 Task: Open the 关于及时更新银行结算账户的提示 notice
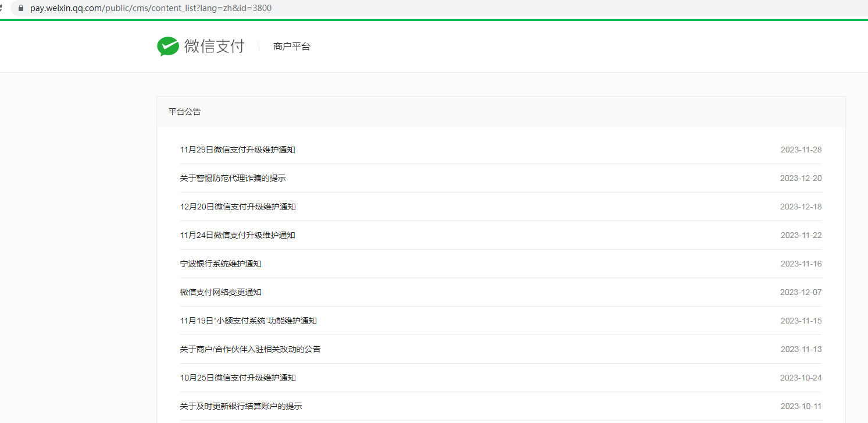click(x=241, y=406)
